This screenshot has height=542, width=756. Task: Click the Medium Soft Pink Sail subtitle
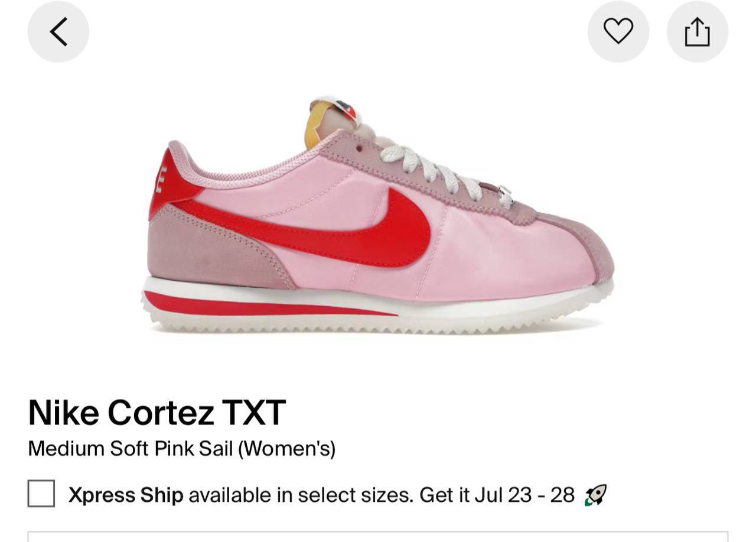182,449
